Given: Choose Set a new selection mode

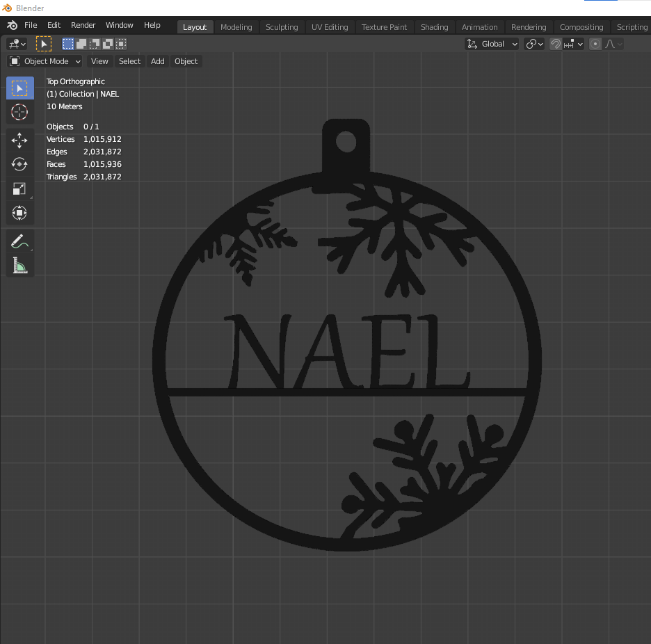Looking at the screenshot, I should (68, 44).
